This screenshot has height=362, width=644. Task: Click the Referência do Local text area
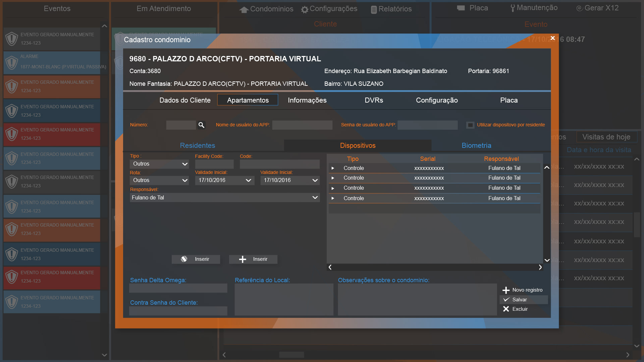point(284,300)
